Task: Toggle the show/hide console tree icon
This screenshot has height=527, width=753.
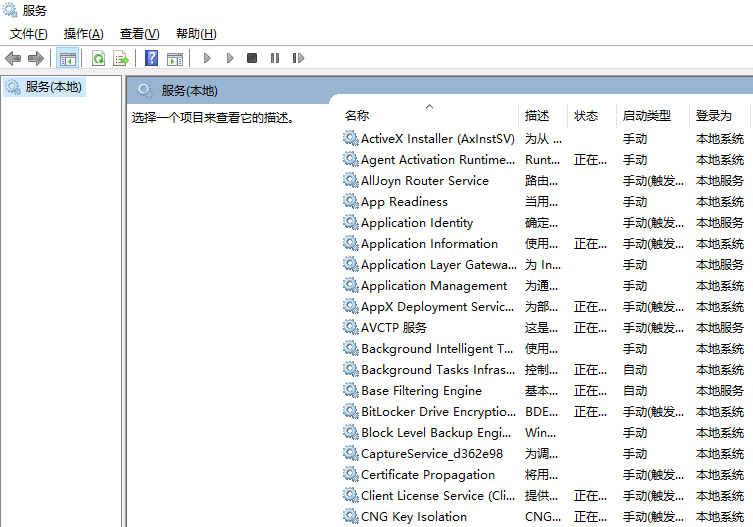Action: [67, 59]
